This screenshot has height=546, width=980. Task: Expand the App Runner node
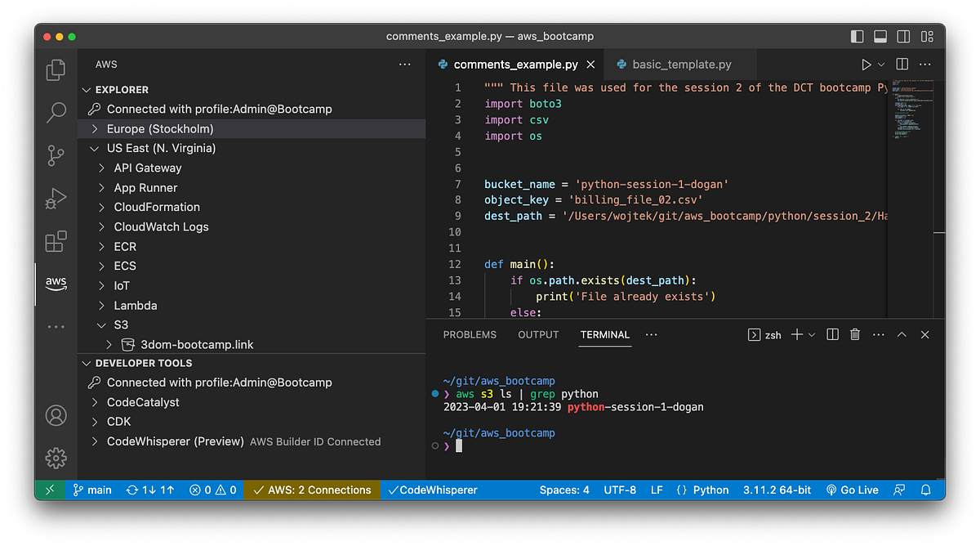click(102, 187)
